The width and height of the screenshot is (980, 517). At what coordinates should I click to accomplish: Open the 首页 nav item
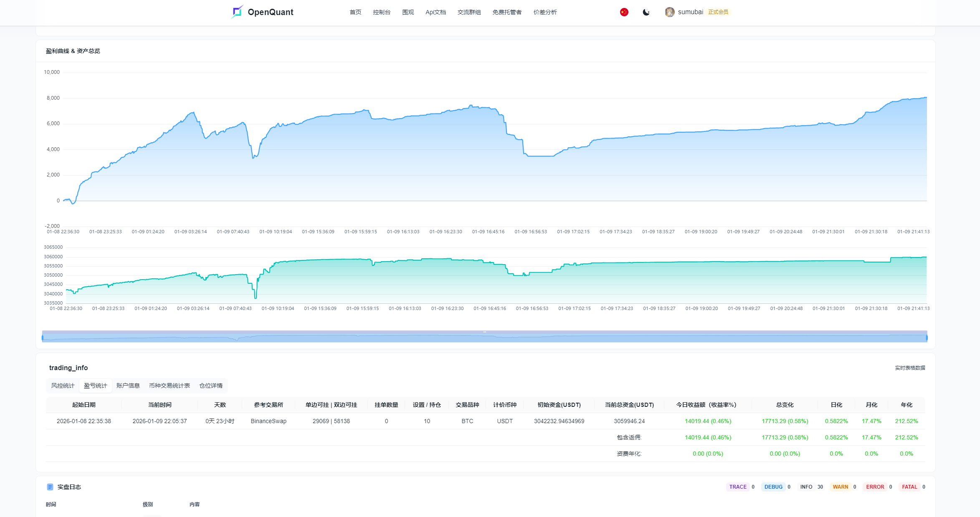coord(355,12)
